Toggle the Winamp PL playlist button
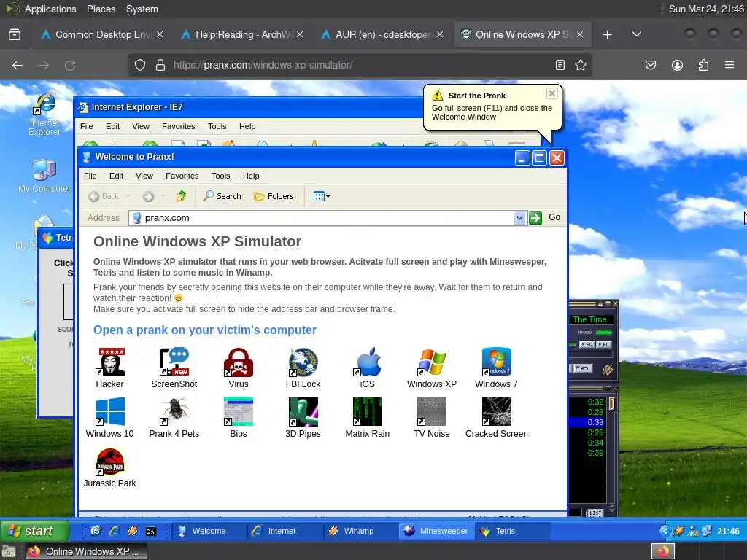 pyautogui.click(x=603, y=344)
